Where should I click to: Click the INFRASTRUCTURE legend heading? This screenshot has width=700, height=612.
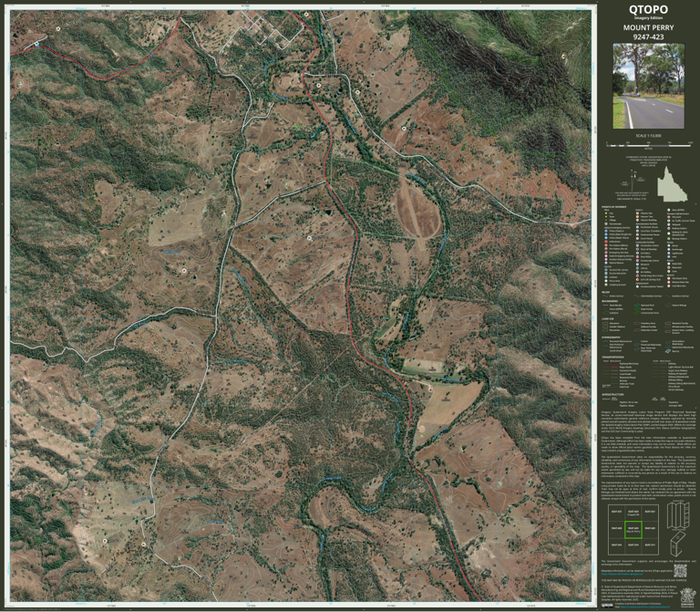(x=612, y=394)
